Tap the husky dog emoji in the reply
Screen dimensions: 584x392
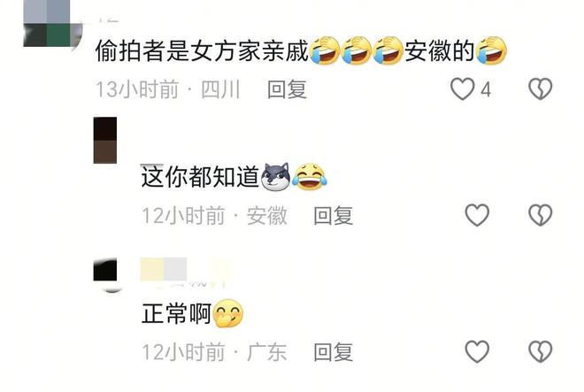(275, 177)
